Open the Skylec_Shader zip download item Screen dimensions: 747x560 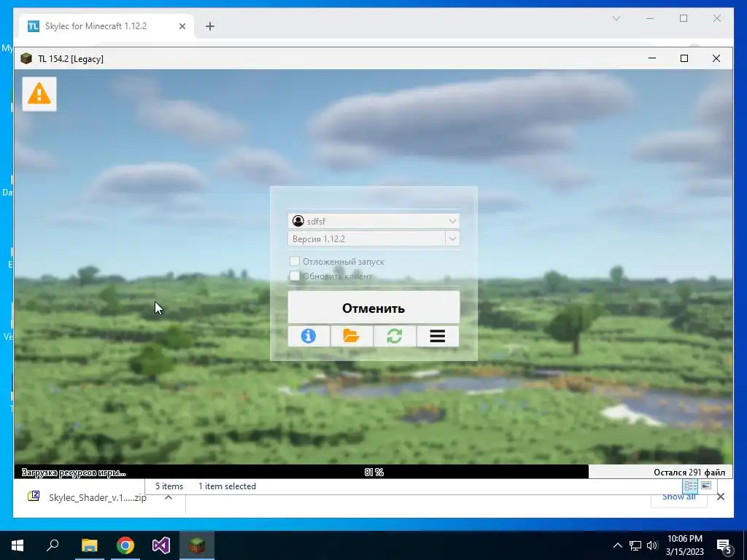click(x=97, y=497)
